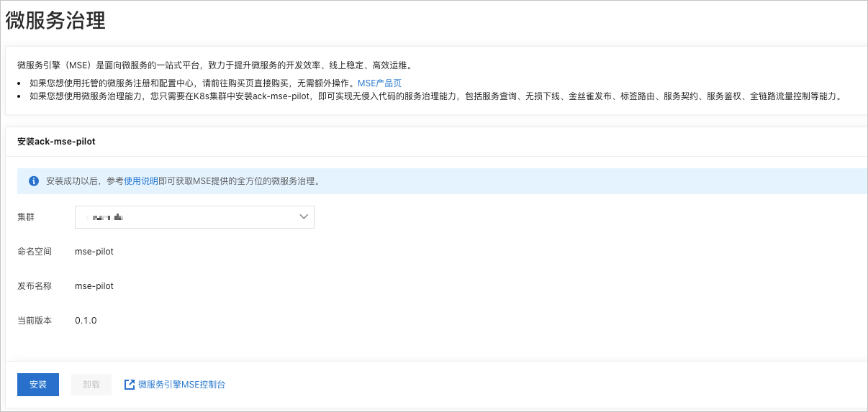Open the 微服务引擎MSE控制台 link

181,385
